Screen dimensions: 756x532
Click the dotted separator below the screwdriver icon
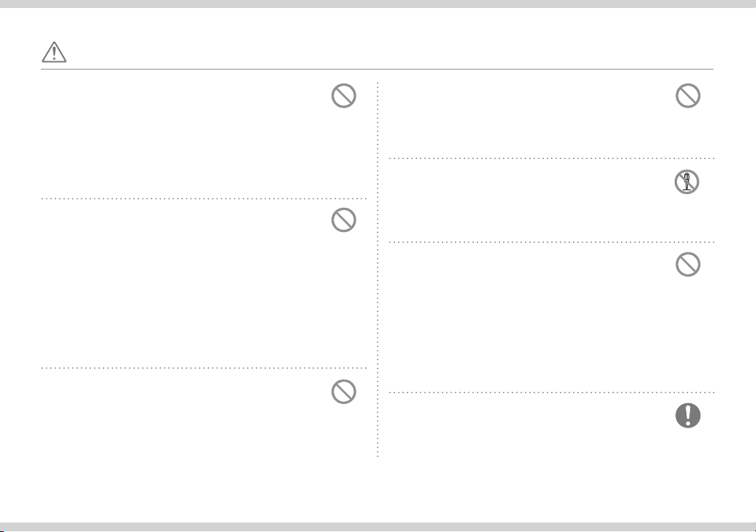pos(551,242)
